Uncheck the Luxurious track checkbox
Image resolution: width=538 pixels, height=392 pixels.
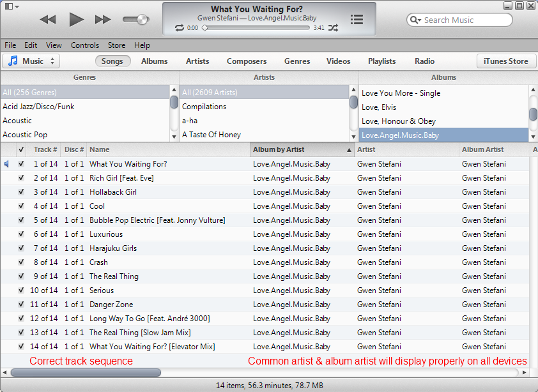[x=21, y=234]
